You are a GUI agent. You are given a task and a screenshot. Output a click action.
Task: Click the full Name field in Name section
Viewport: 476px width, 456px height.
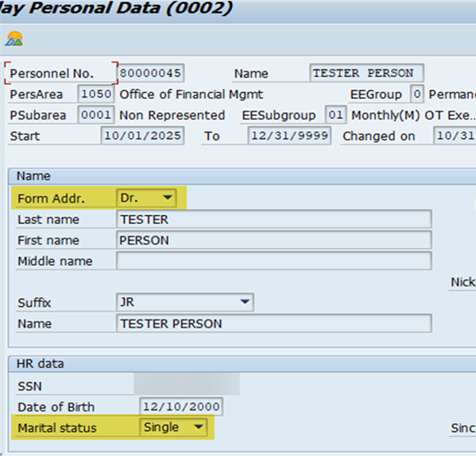pyautogui.click(x=274, y=323)
